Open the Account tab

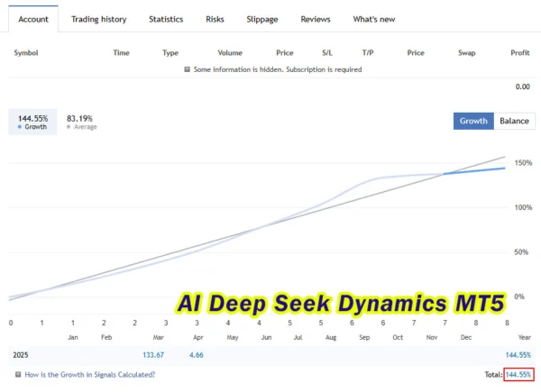(x=33, y=19)
